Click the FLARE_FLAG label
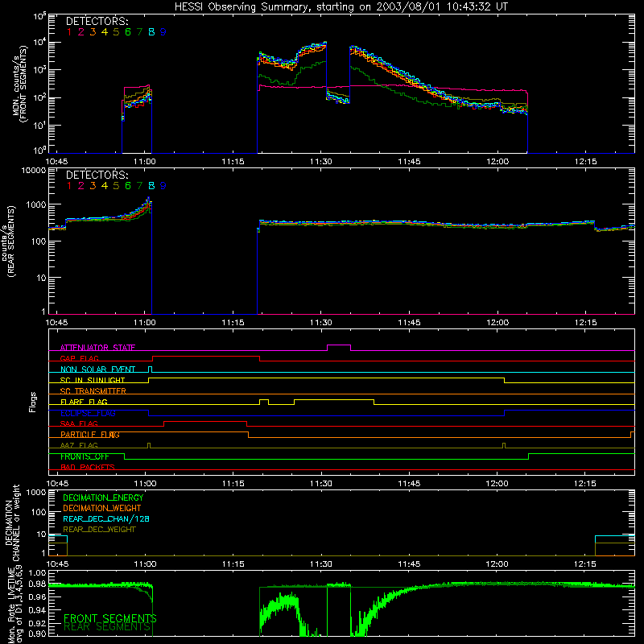The image size is (644, 644). [84, 402]
